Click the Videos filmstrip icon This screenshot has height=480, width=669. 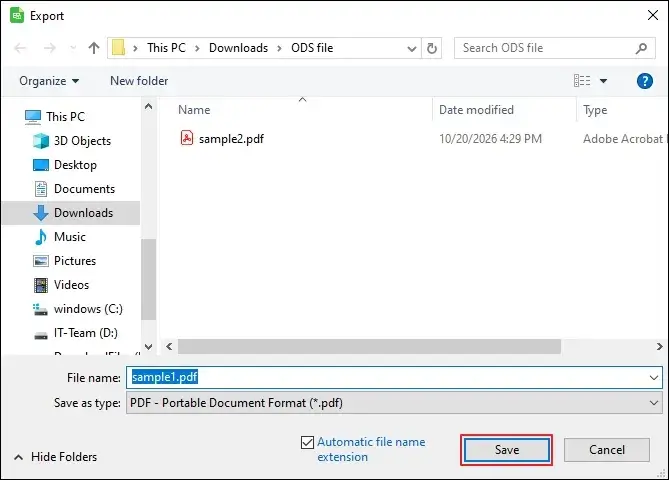[x=41, y=285]
